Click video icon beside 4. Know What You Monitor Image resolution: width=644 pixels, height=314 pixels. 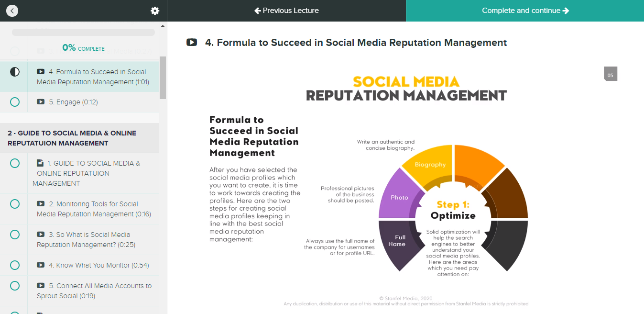41,265
